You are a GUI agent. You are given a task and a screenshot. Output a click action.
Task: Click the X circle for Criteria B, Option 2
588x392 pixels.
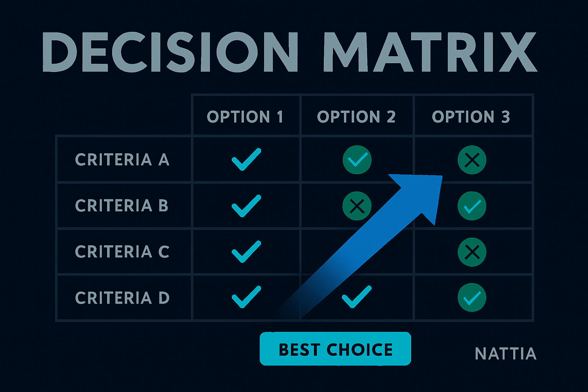tap(357, 206)
